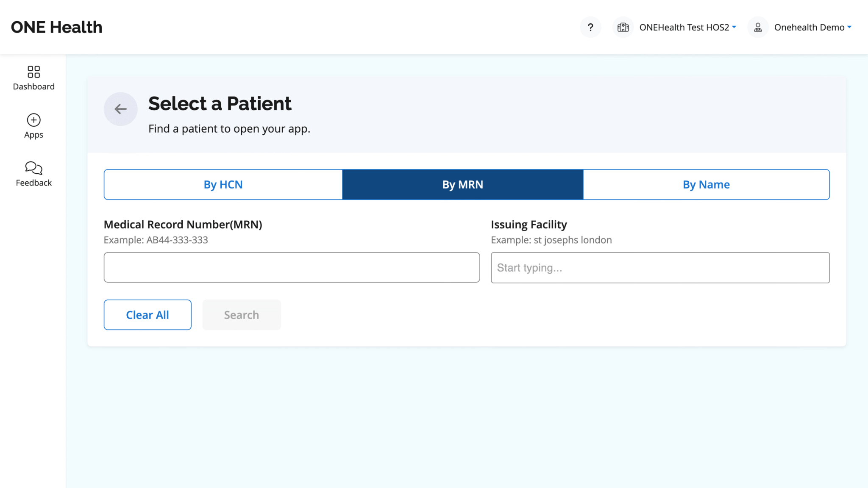Screen dimensions: 868x488
Task: Open the Dashboard from the sidebar
Action: 33,78
